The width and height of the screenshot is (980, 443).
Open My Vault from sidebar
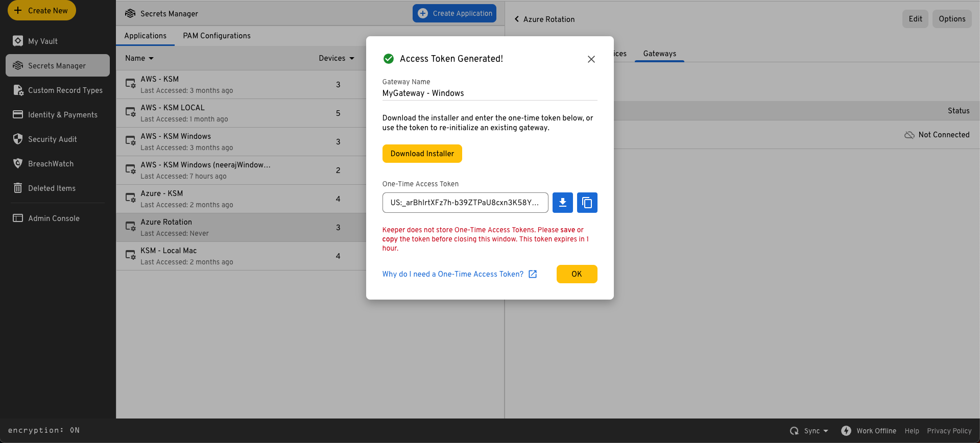[43, 41]
